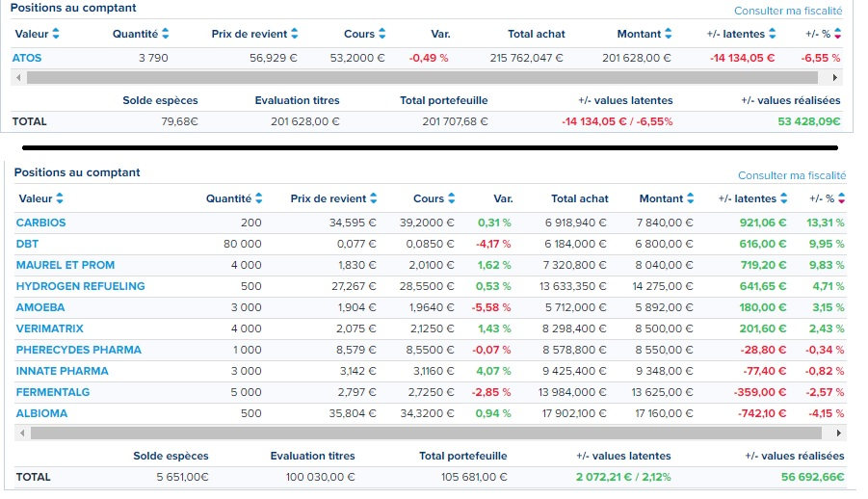The width and height of the screenshot is (868, 499).
Task: Sort top table by +/- latentes arrows
Action: coord(773,34)
